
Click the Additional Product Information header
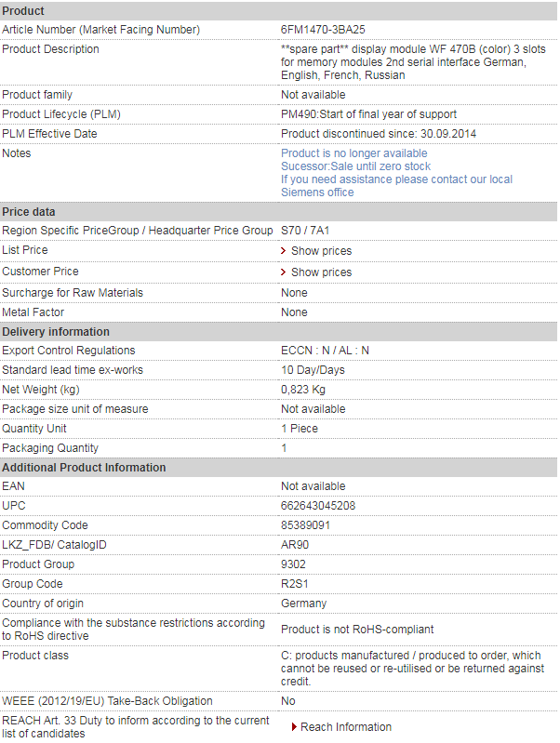(x=84, y=468)
